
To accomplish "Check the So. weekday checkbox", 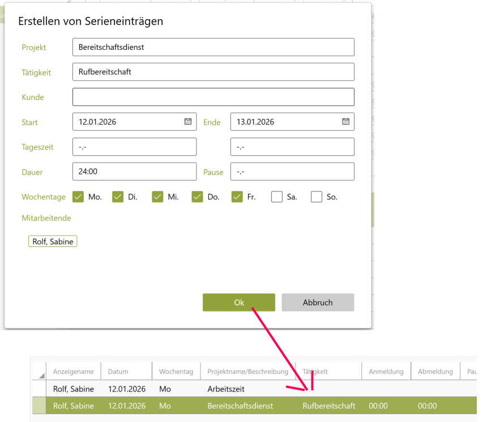I will pyautogui.click(x=317, y=197).
